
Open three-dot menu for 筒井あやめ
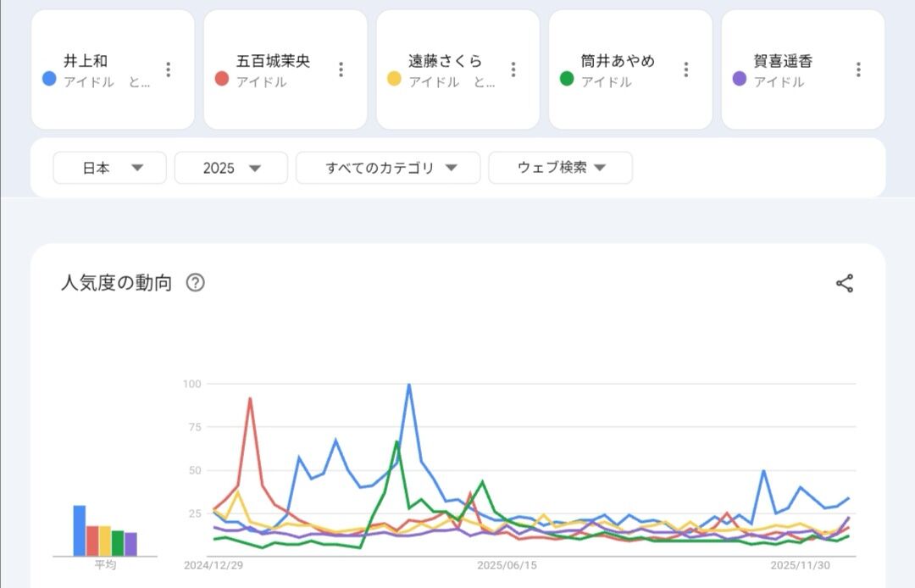pos(686,69)
